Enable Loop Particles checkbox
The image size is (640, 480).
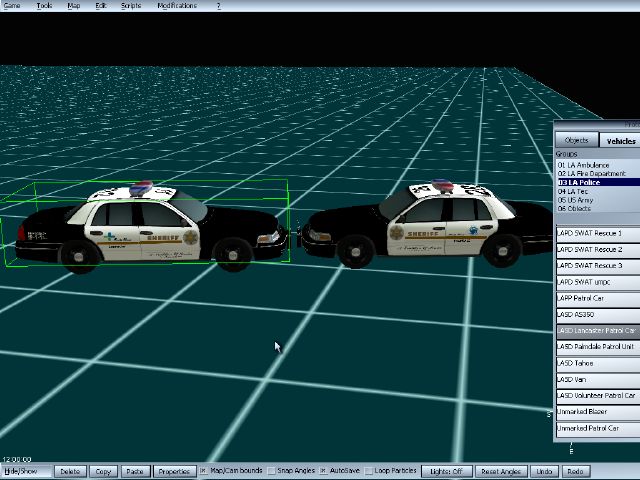tap(368, 471)
